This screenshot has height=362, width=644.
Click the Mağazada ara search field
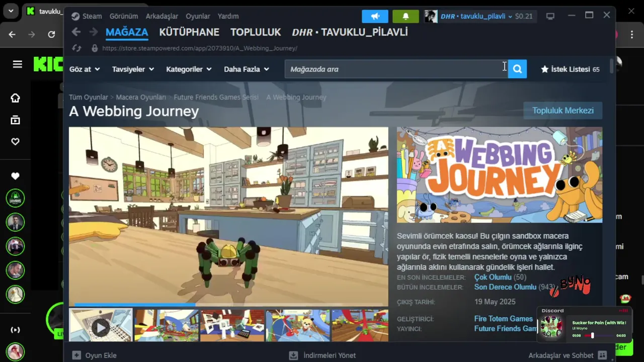(396, 69)
